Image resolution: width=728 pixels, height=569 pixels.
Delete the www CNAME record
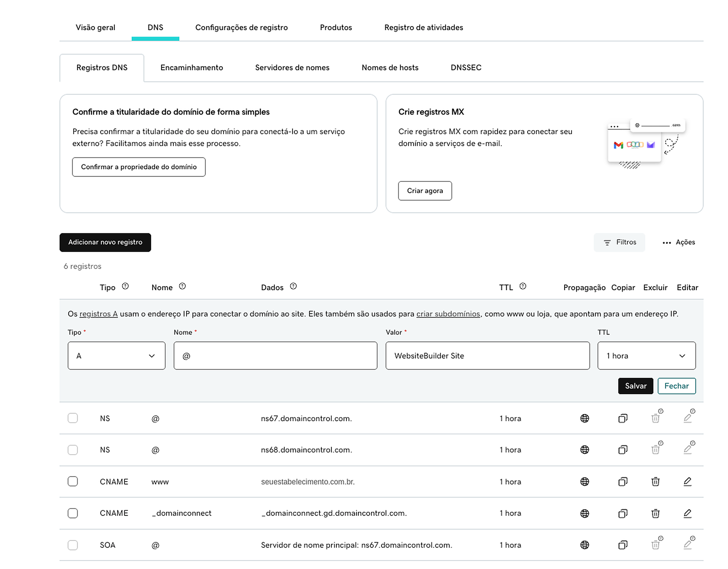click(x=655, y=481)
